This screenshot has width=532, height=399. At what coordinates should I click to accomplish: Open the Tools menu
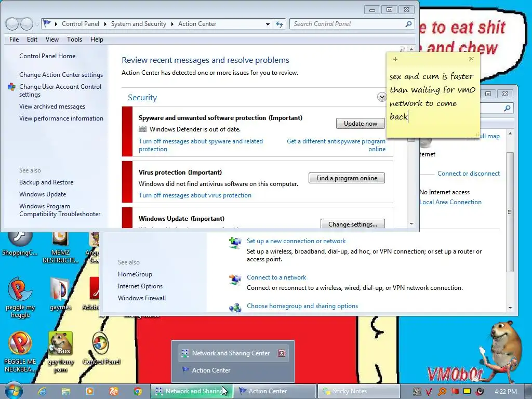(x=74, y=39)
